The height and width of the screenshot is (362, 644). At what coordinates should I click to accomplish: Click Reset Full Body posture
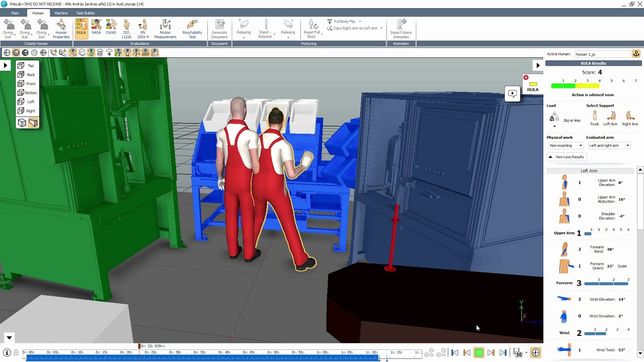pos(311,29)
